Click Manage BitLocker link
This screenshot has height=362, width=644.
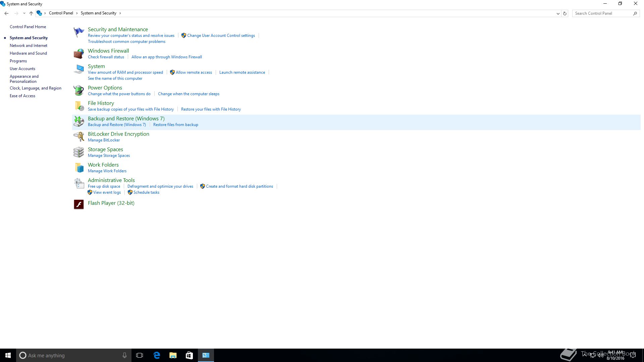click(x=104, y=140)
